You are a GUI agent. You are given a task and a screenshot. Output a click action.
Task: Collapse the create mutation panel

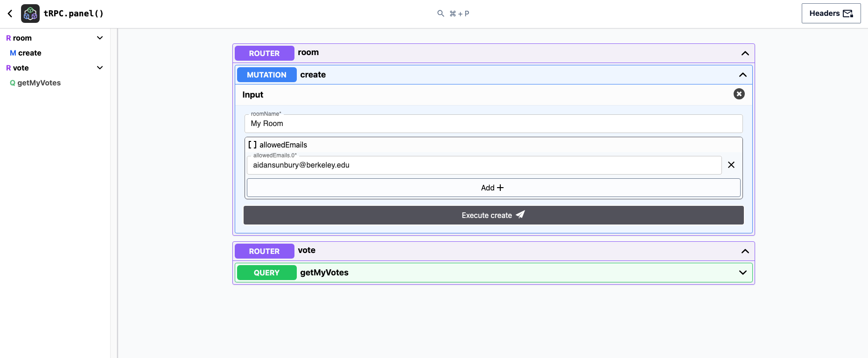coord(742,75)
